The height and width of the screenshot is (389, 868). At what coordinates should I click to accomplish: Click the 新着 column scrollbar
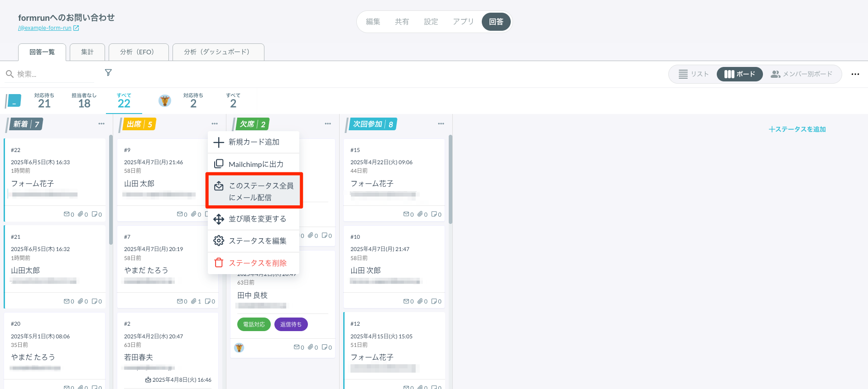(111, 190)
